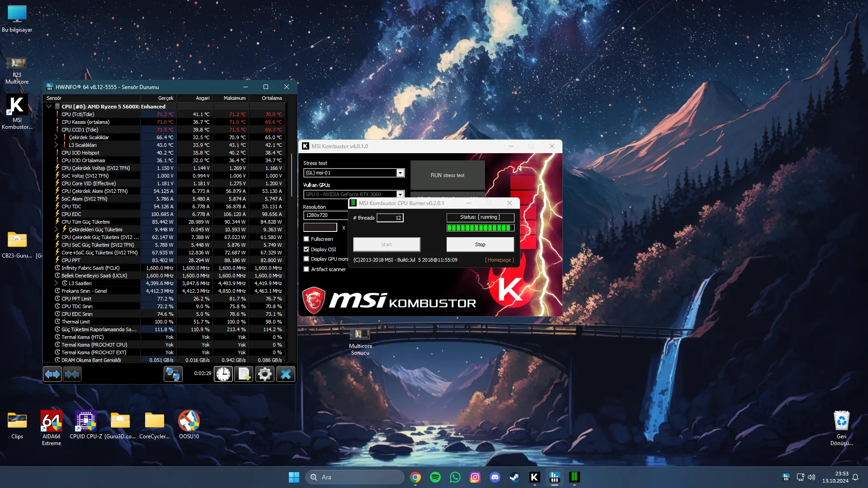
Task: Select CPU TDC sensor row
Action: point(164,206)
